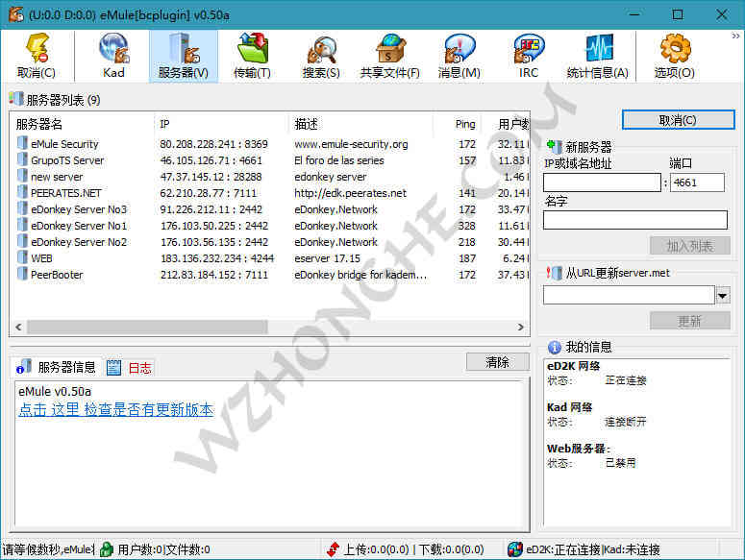Image resolution: width=745 pixels, height=560 pixels.
Task: Select IP 80.208.228.241 : 8369 cell
Action: (x=213, y=144)
